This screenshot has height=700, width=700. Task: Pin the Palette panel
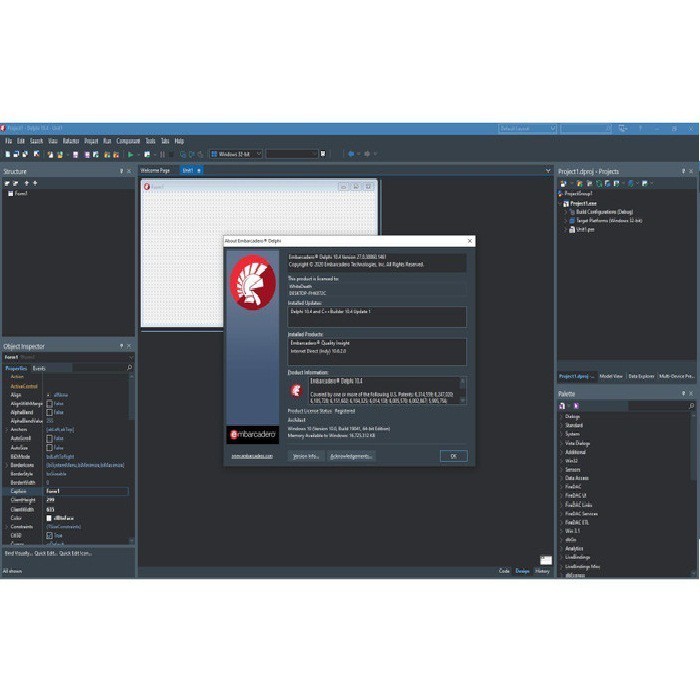point(683,394)
